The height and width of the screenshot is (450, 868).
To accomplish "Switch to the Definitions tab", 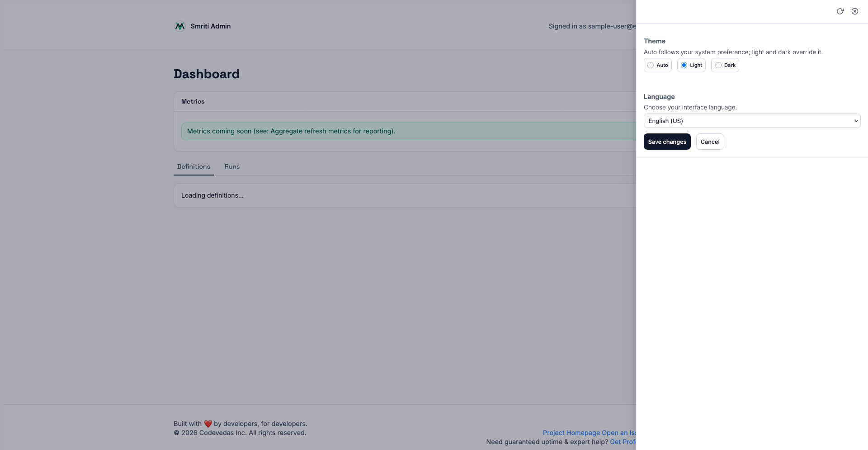I will 193,166.
